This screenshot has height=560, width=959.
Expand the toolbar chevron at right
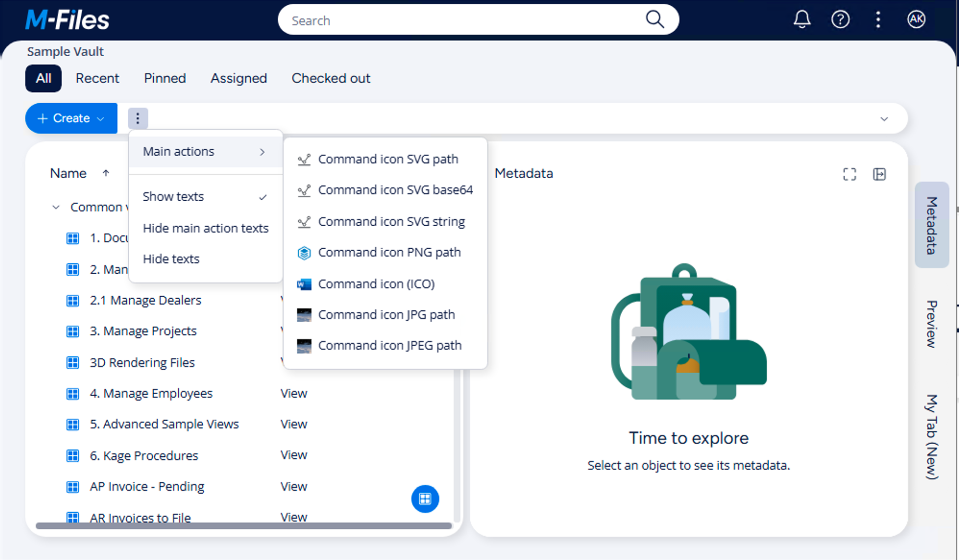tap(884, 119)
